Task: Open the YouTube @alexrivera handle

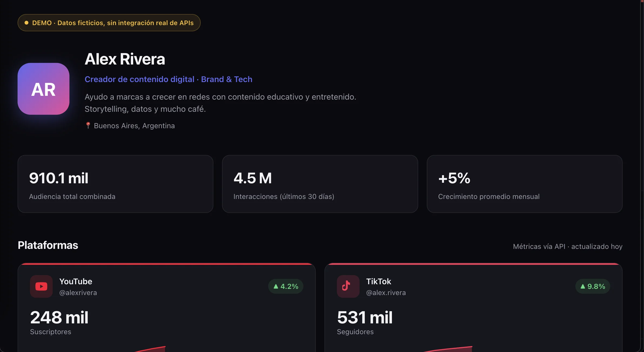Action: point(78,293)
